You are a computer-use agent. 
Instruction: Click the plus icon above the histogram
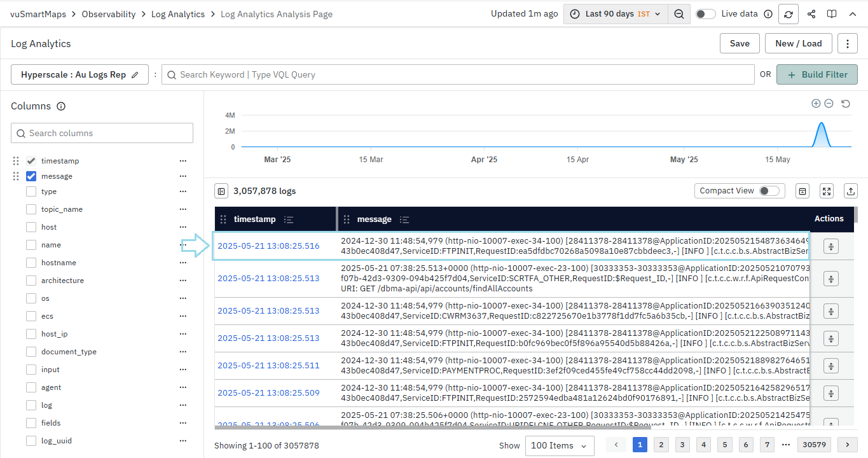816,103
